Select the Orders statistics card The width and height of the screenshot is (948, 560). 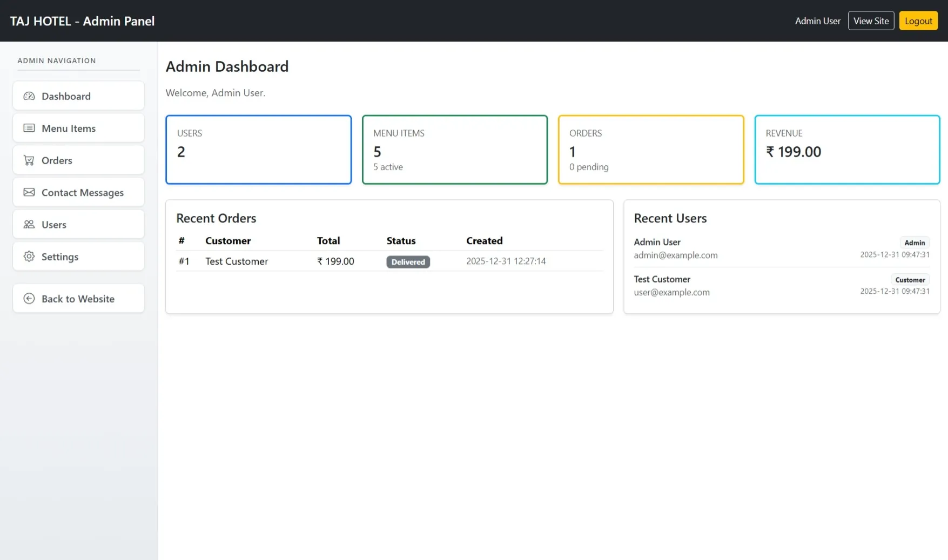650,150
